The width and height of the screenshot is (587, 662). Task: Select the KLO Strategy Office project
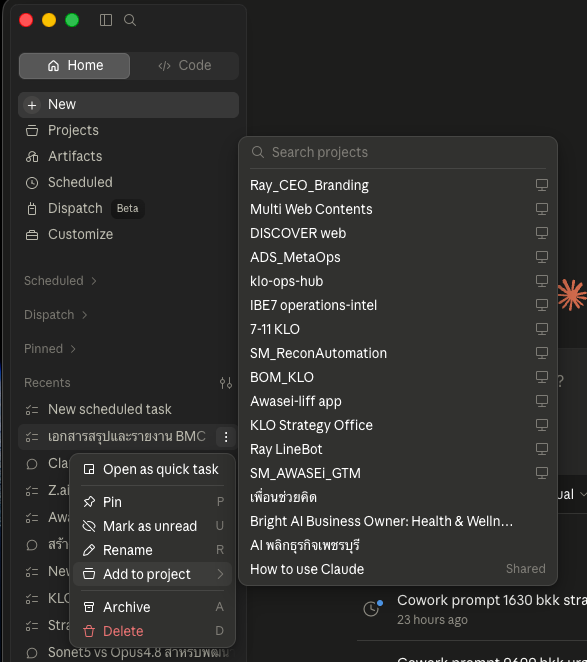pyautogui.click(x=398, y=426)
